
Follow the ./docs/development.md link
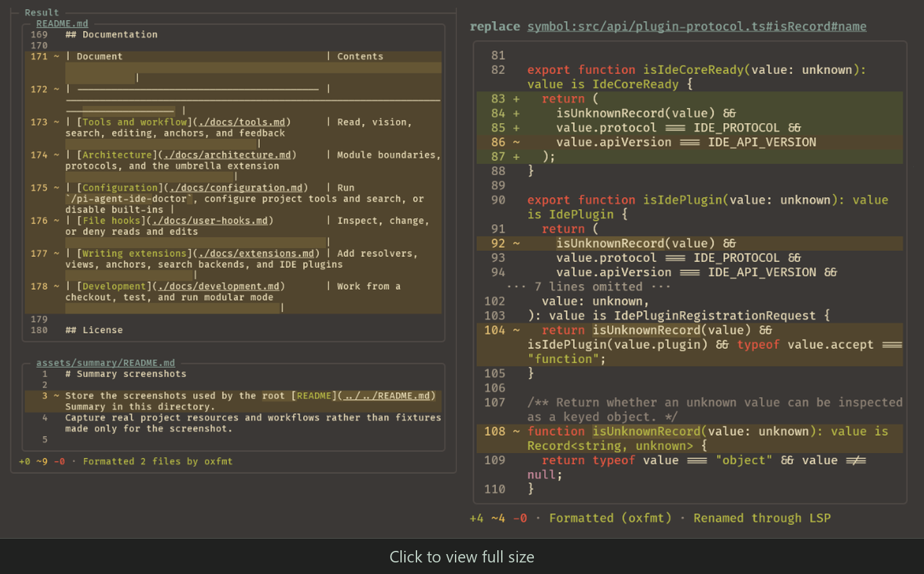pos(219,286)
